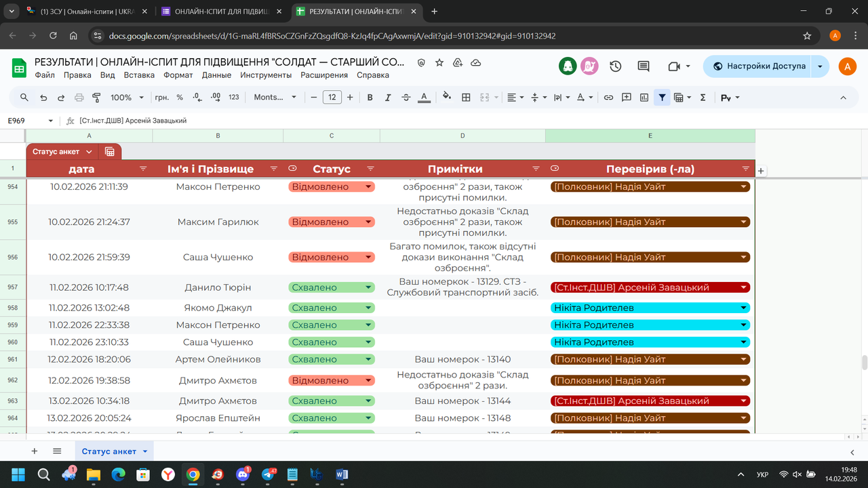Click the move to folder icon

[458, 62]
